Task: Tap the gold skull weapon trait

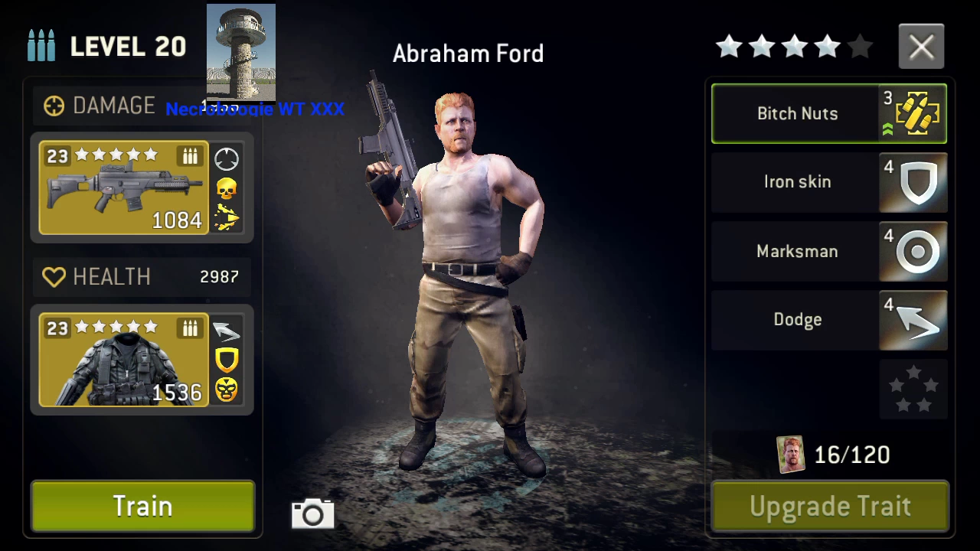Action: (x=226, y=188)
